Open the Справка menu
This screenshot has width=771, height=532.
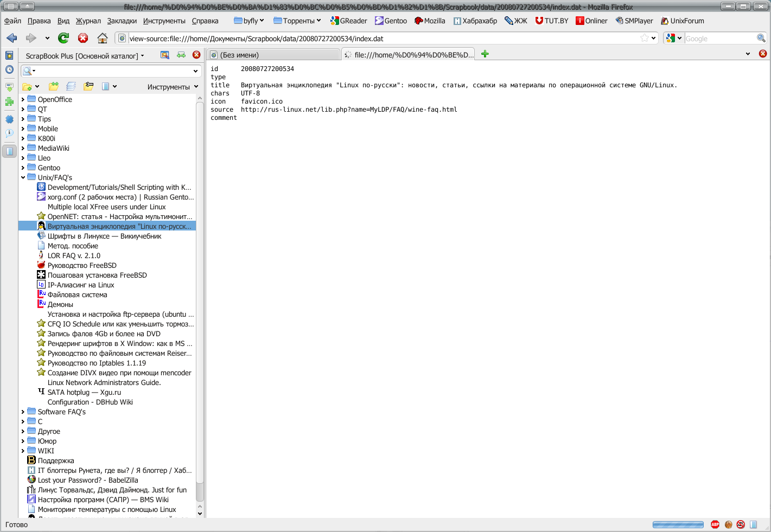coord(205,21)
